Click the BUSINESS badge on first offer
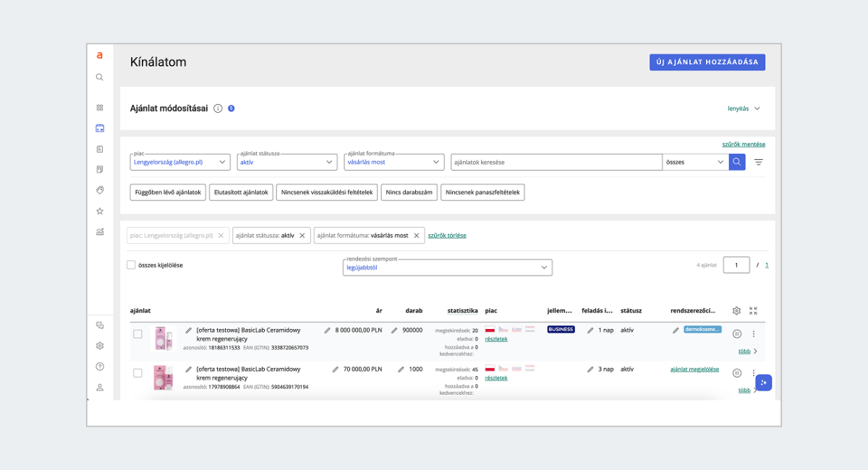The height and width of the screenshot is (470, 868). click(561, 330)
